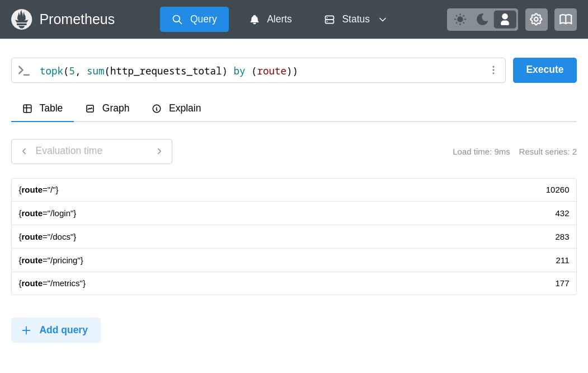Click the Prometheus flame logo
This screenshot has height=373, width=588.
pyautogui.click(x=21, y=20)
